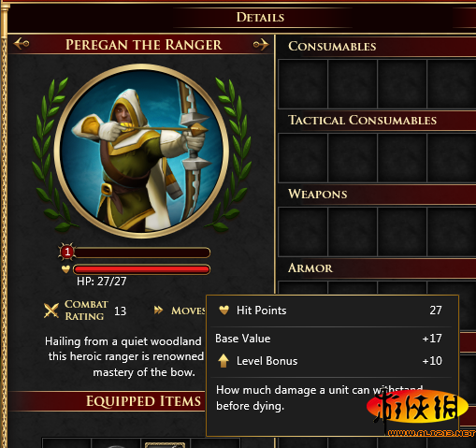Click the level 1 badge icon
Viewport: 476px width, 448px height.
click(x=66, y=252)
